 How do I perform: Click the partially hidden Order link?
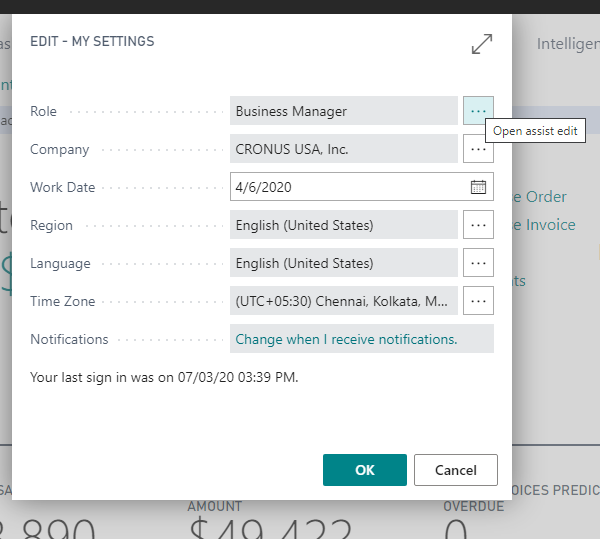[546, 197]
